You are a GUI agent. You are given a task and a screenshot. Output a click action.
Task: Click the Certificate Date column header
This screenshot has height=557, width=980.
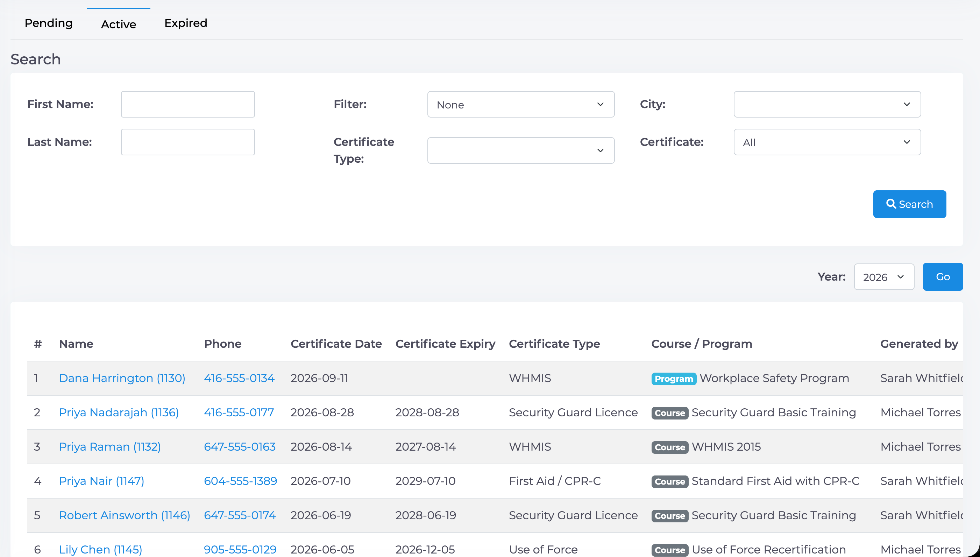tap(336, 344)
